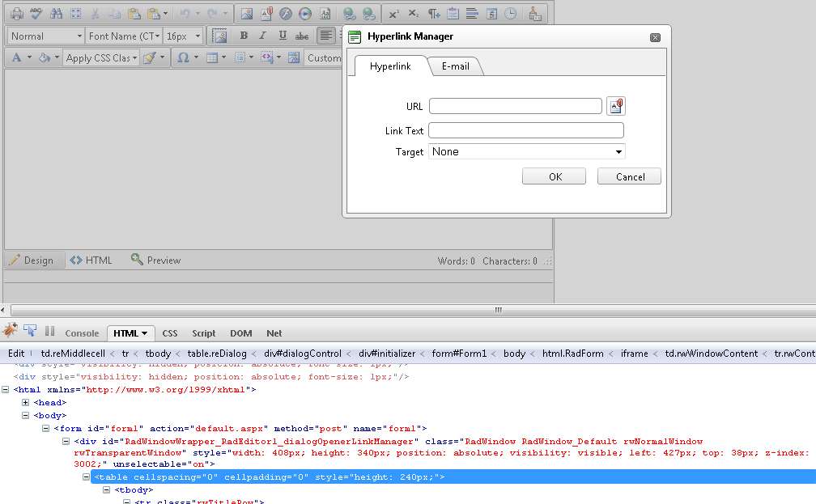Toggle Italic formatting
The height and width of the screenshot is (504, 816).
263,36
